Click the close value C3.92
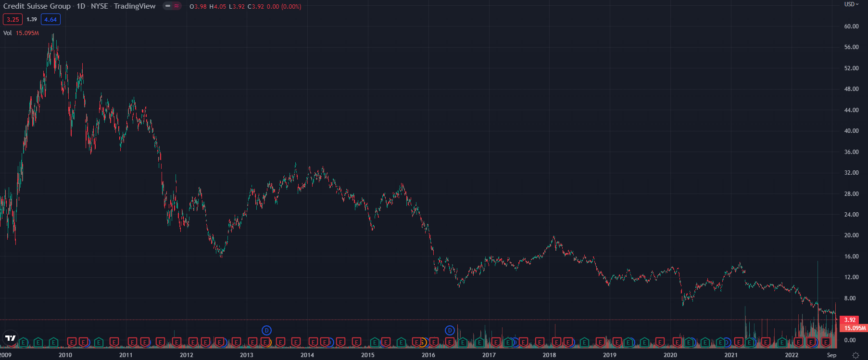The image size is (868, 360). 256,7
